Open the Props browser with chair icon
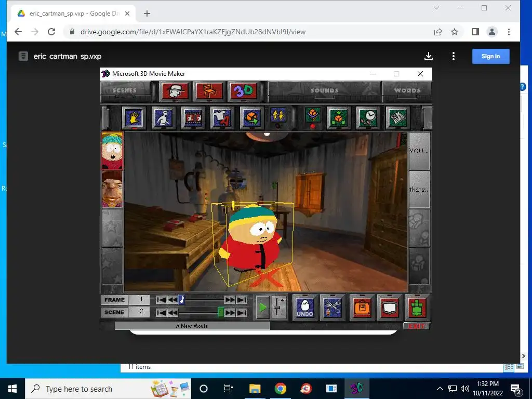Image resolution: width=532 pixels, height=399 pixels. point(209,91)
